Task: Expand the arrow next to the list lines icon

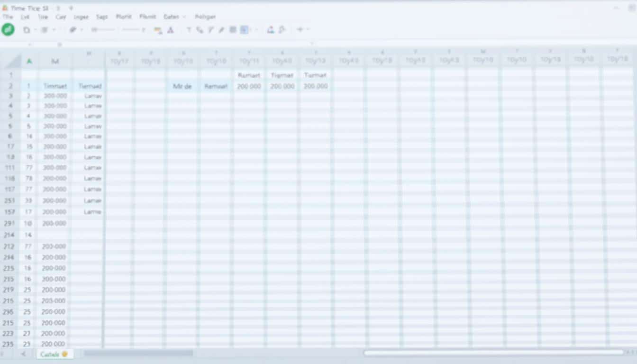Action: pos(54,30)
